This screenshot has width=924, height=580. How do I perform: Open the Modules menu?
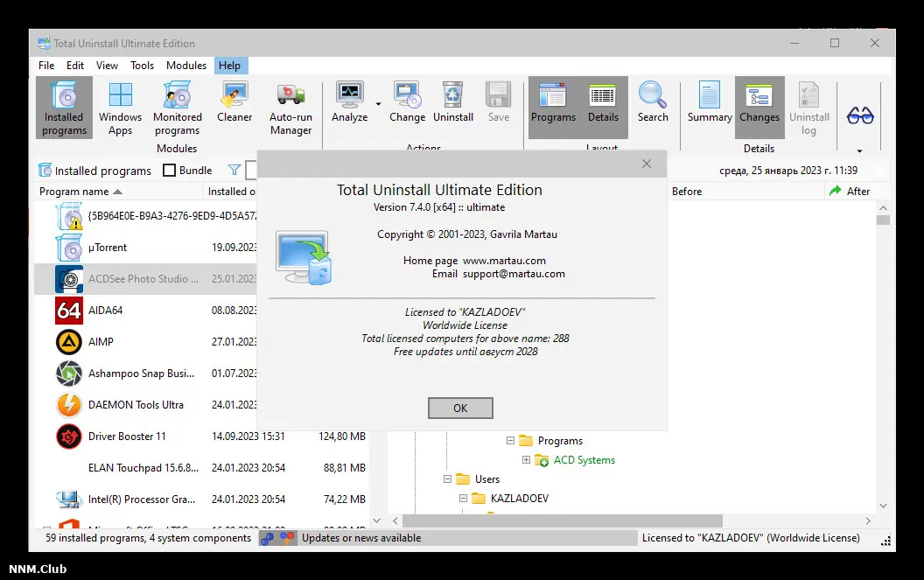tap(185, 65)
